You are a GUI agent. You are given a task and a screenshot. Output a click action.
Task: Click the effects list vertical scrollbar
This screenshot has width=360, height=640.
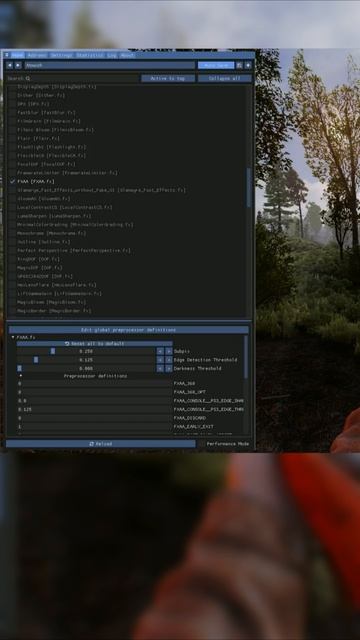[x=249, y=188]
